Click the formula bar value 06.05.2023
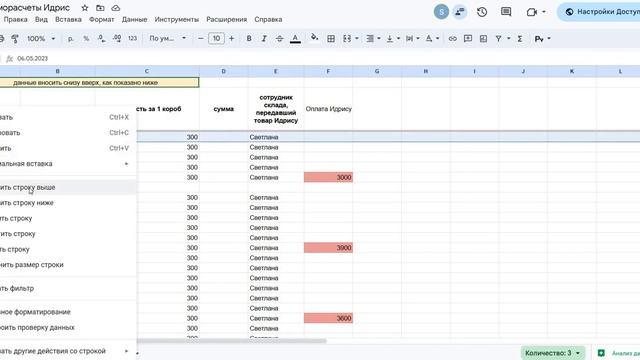The image size is (640, 360). pyautogui.click(x=33, y=58)
